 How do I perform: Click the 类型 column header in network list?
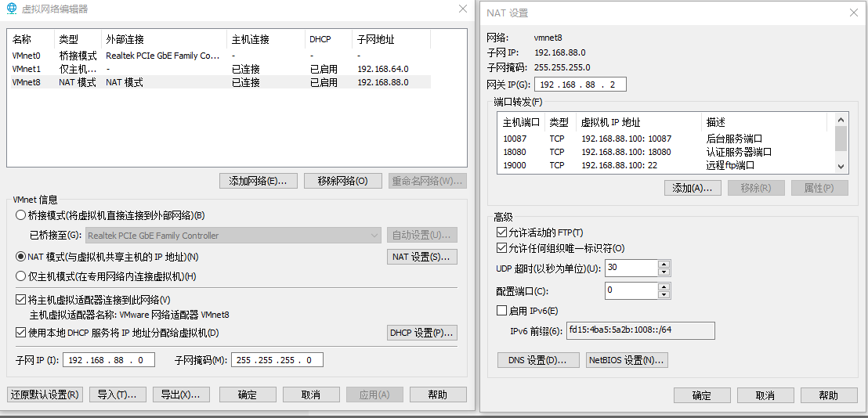78,40
